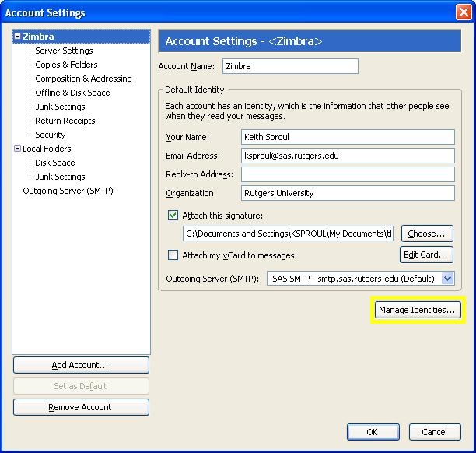The image size is (476, 453).
Task: Open the Outgoing Server (SMTP) dropdown
Action: (447, 279)
